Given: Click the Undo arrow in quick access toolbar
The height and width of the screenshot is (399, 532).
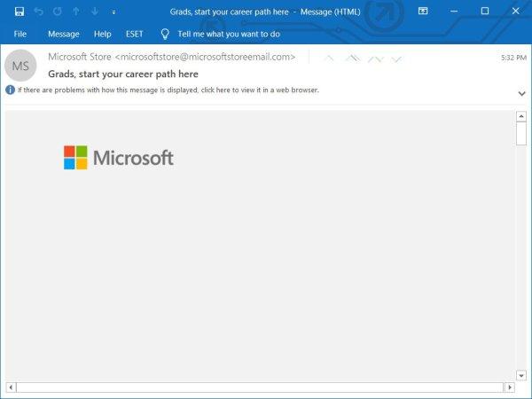Looking at the screenshot, I should click(x=38, y=12).
